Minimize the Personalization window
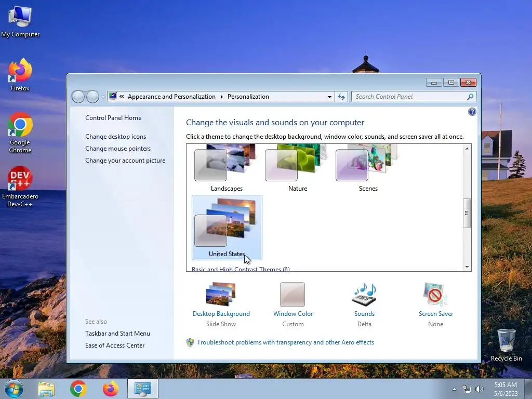Image resolution: width=532 pixels, height=399 pixels. 434,83
